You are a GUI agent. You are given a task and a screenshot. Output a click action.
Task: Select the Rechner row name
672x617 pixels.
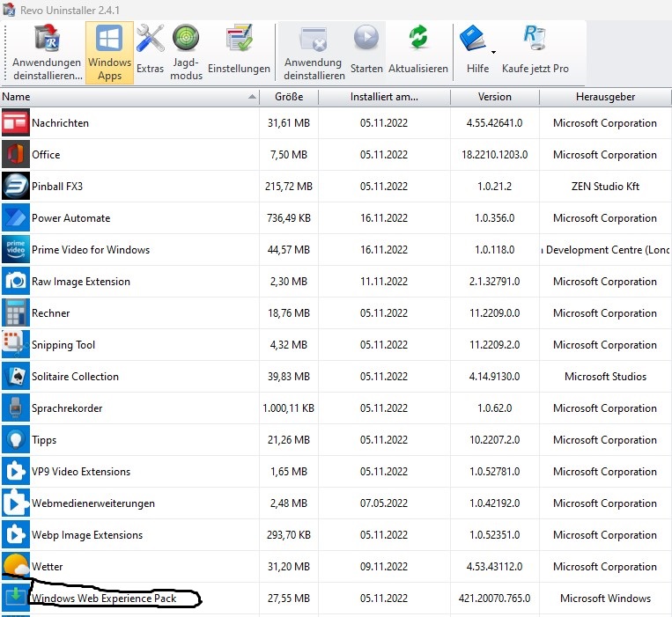[50, 313]
